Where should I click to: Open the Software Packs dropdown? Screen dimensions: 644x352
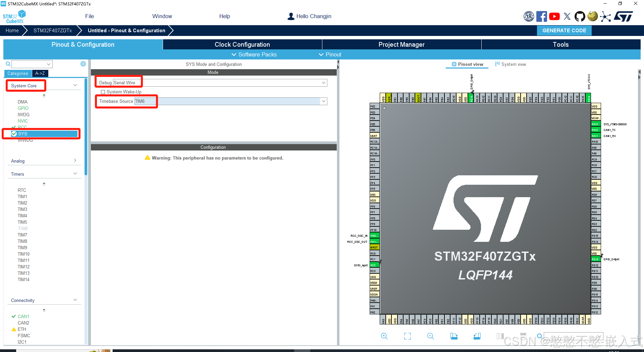(254, 54)
